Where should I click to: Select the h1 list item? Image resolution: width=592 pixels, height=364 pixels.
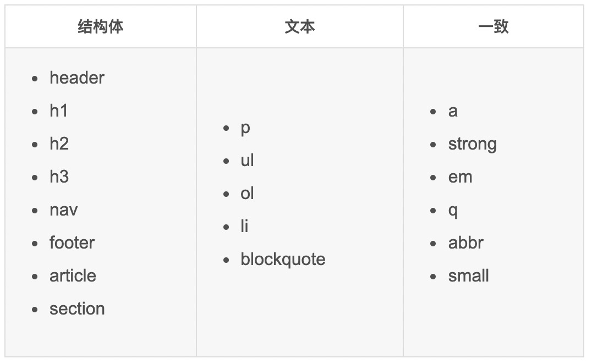pyautogui.click(x=58, y=111)
